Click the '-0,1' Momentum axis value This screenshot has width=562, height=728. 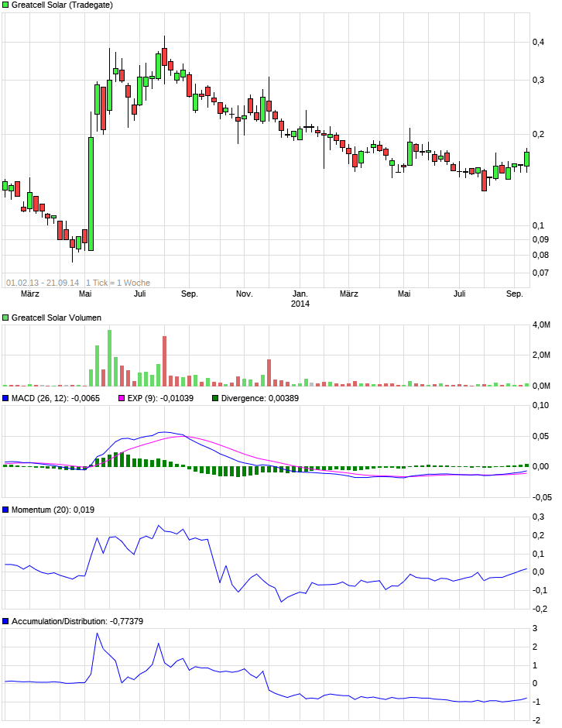click(x=538, y=591)
